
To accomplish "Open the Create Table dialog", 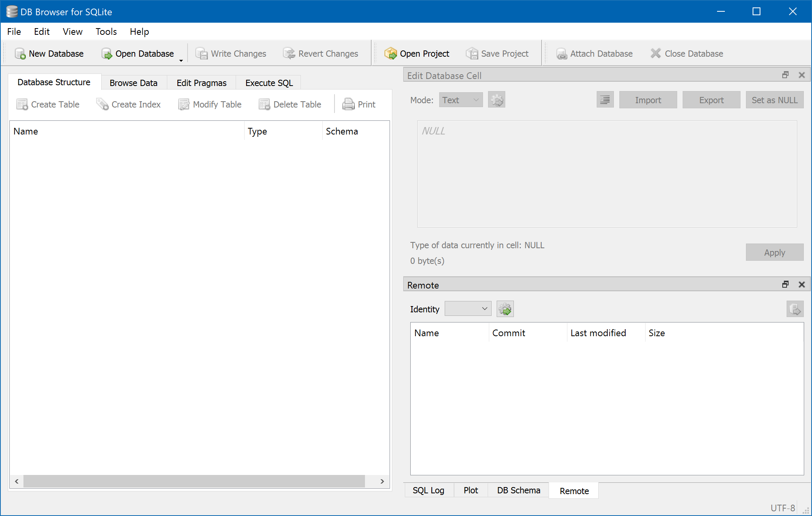I will [x=48, y=104].
